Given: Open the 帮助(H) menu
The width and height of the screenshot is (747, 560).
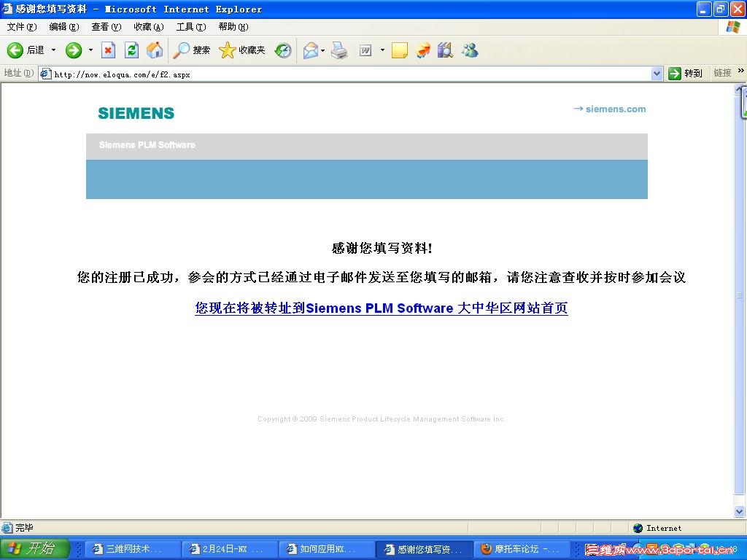Looking at the screenshot, I should [233, 27].
